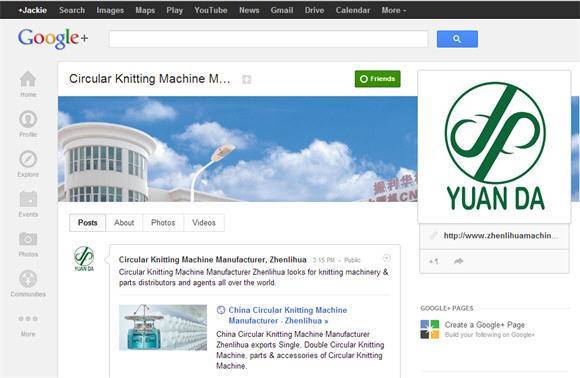
Task: Open Maps in the top bar
Action: (x=145, y=10)
